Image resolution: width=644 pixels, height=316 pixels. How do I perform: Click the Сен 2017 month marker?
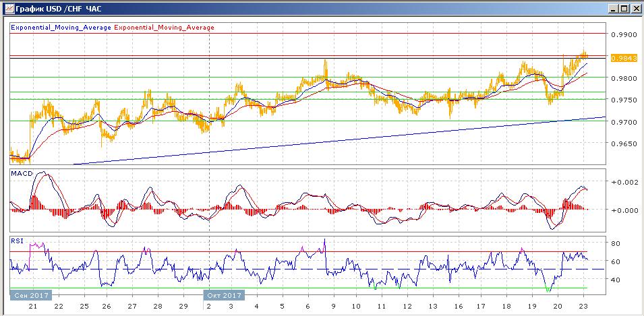[x=30, y=294]
